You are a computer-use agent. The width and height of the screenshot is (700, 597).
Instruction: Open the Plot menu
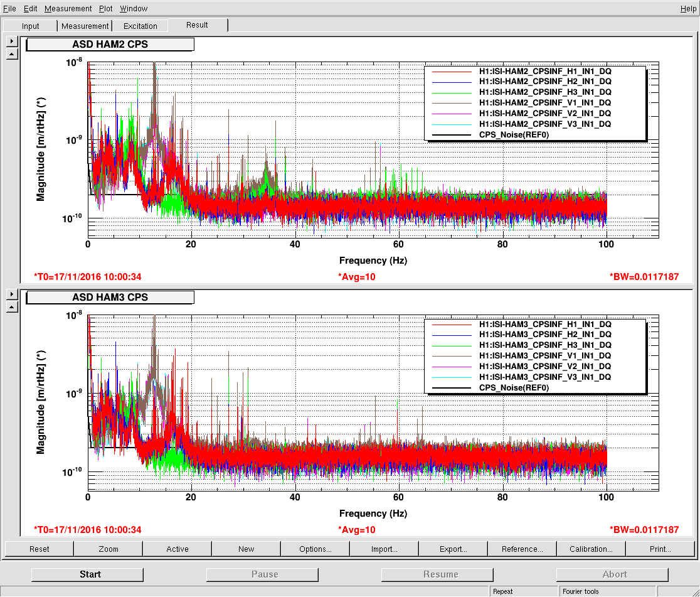coord(106,9)
